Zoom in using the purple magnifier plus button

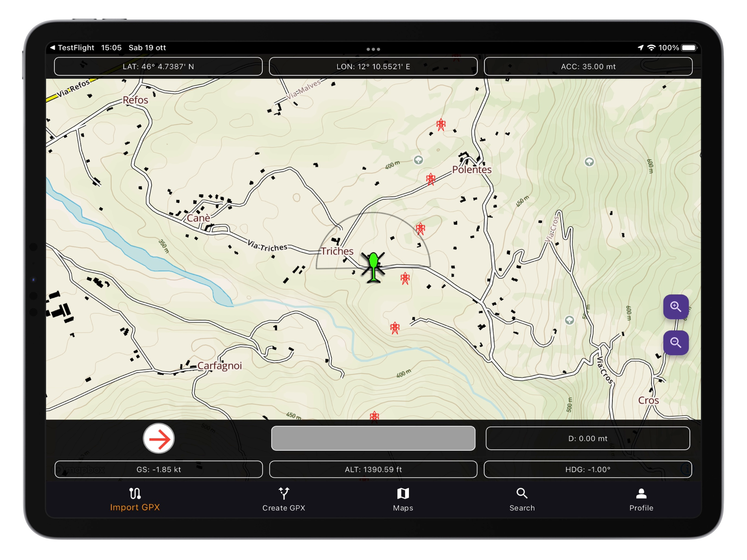pyautogui.click(x=676, y=307)
